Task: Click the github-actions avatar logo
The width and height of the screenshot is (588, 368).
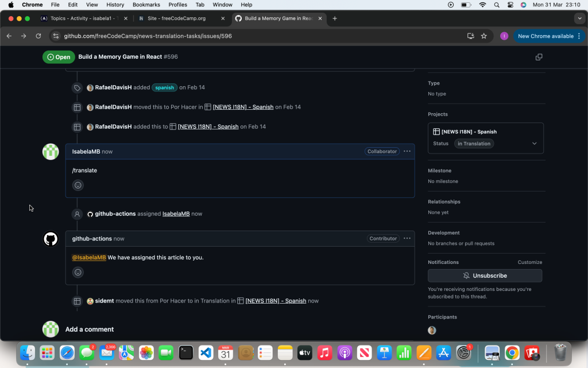Action: (51, 239)
